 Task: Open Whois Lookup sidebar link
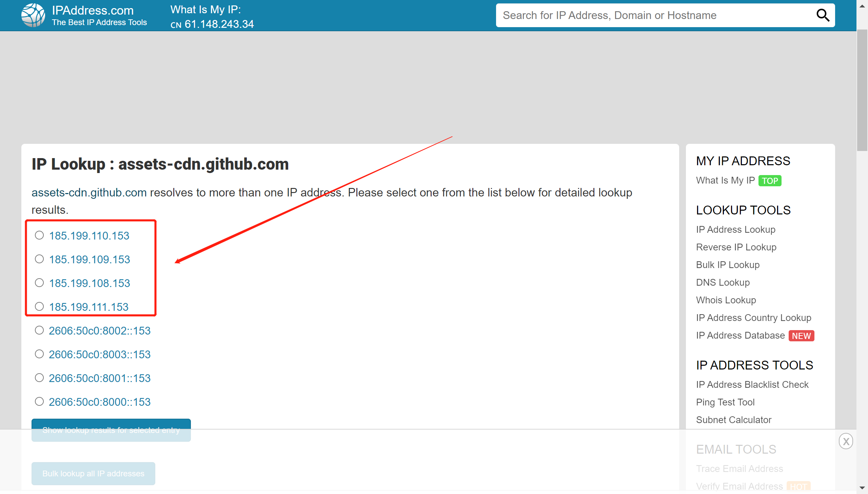pyautogui.click(x=726, y=300)
